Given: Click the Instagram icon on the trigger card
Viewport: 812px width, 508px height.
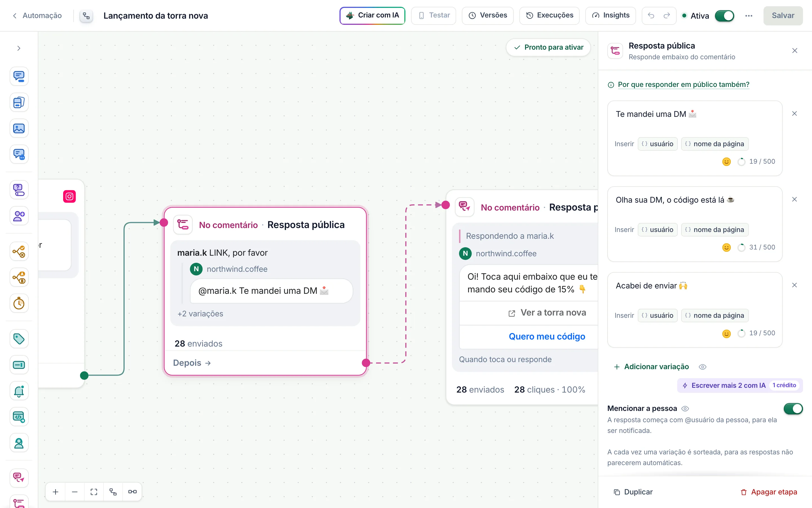Looking at the screenshot, I should coord(69,196).
